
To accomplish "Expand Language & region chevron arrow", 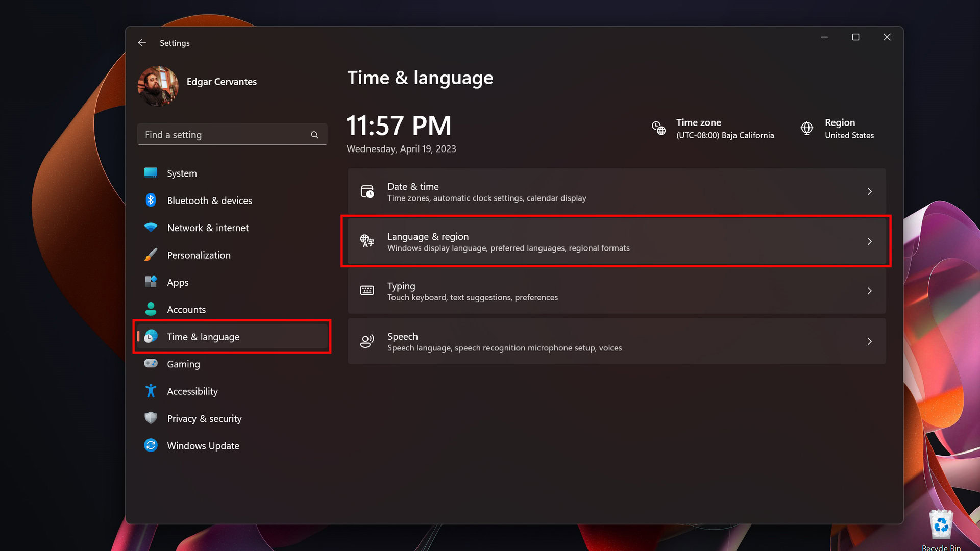I will point(869,241).
